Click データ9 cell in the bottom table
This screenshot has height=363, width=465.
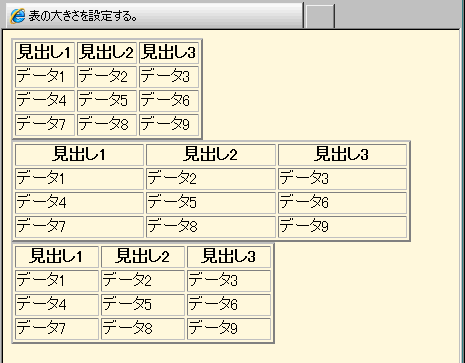click(x=229, y=329)
